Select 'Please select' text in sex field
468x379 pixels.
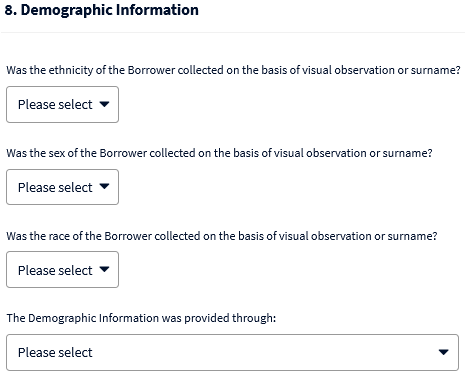pos(55,187)
